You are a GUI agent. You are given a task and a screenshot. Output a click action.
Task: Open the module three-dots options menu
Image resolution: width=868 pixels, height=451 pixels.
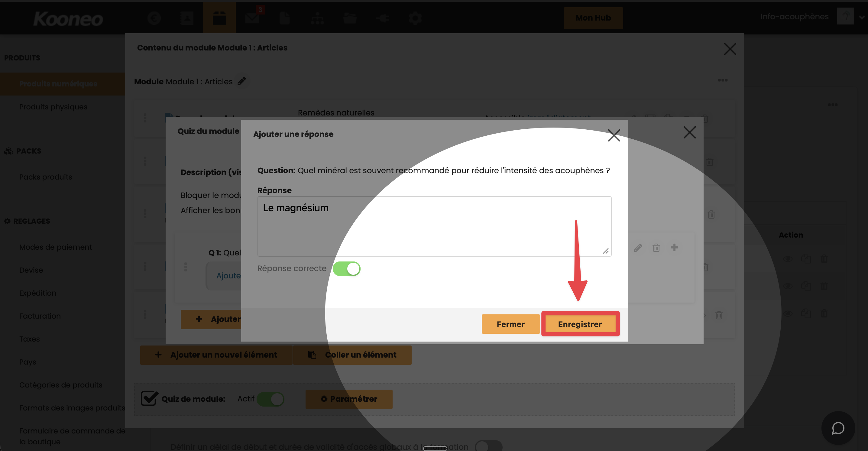tap(722, 80)
